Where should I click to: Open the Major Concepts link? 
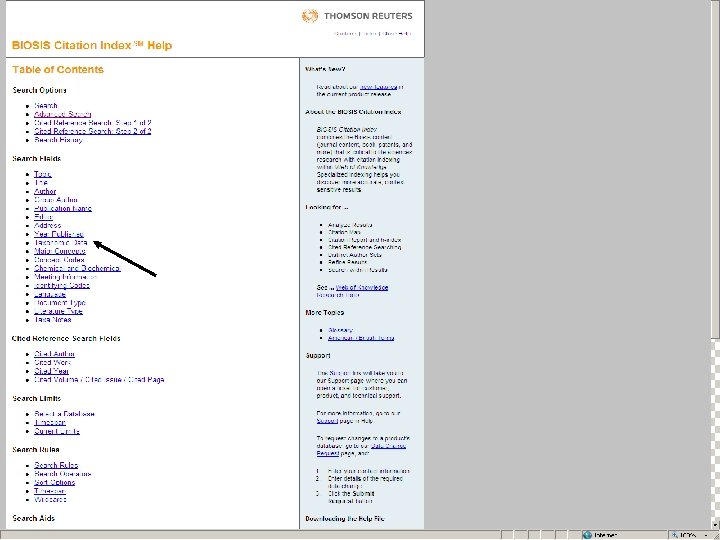click(60, 251)
